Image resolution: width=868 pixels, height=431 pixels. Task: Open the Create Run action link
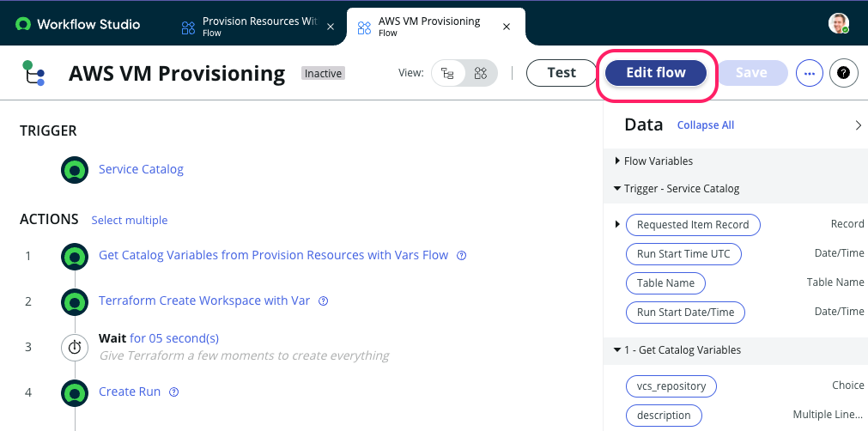click(x=130, y=392)
